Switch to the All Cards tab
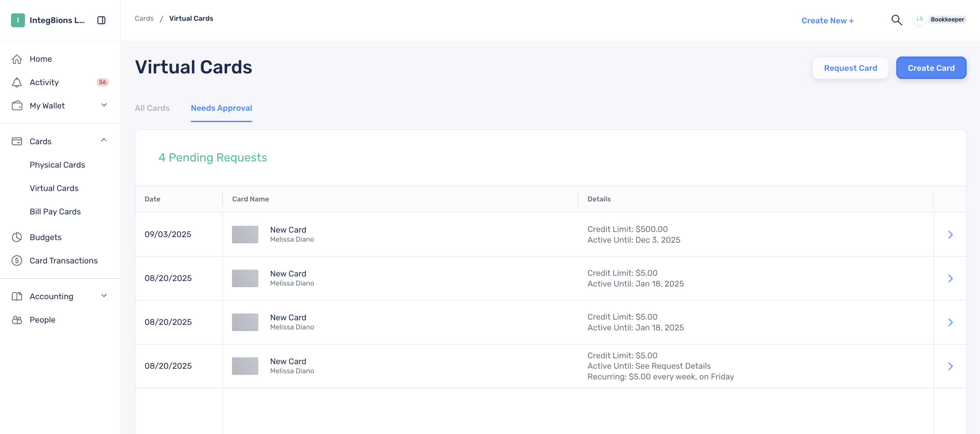Viewport: 980px width, 434px height. coord(152,108)
